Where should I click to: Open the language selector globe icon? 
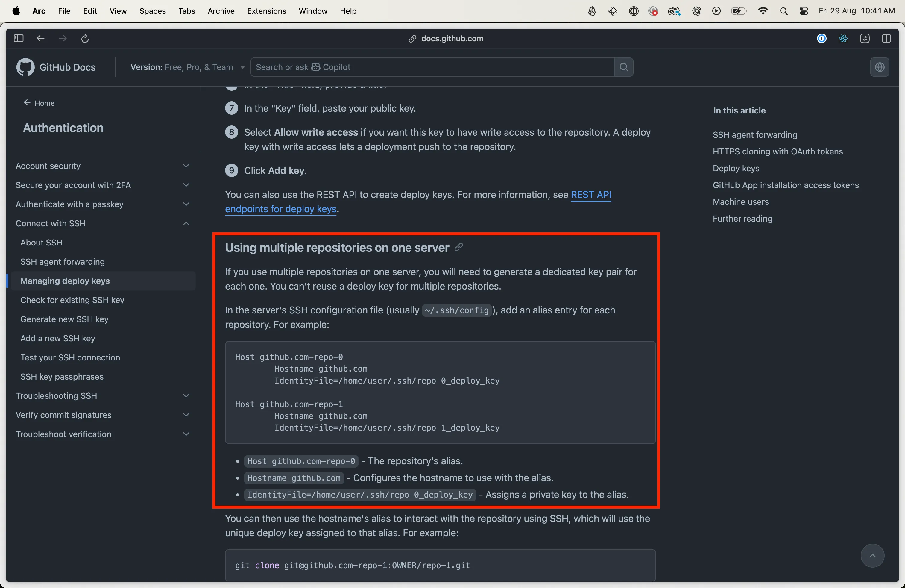880,67
